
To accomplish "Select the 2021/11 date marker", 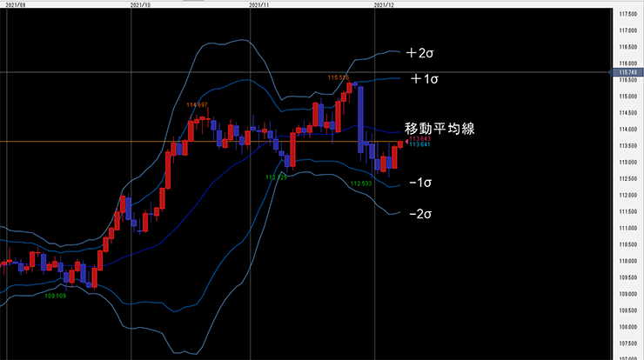I will point(259,4).
